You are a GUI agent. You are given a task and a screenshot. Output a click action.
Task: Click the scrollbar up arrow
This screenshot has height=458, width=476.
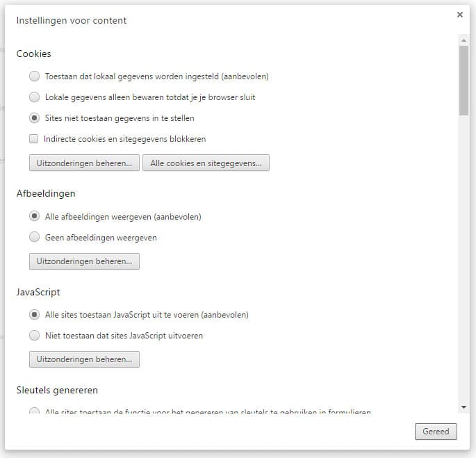(x=463, y=40)
